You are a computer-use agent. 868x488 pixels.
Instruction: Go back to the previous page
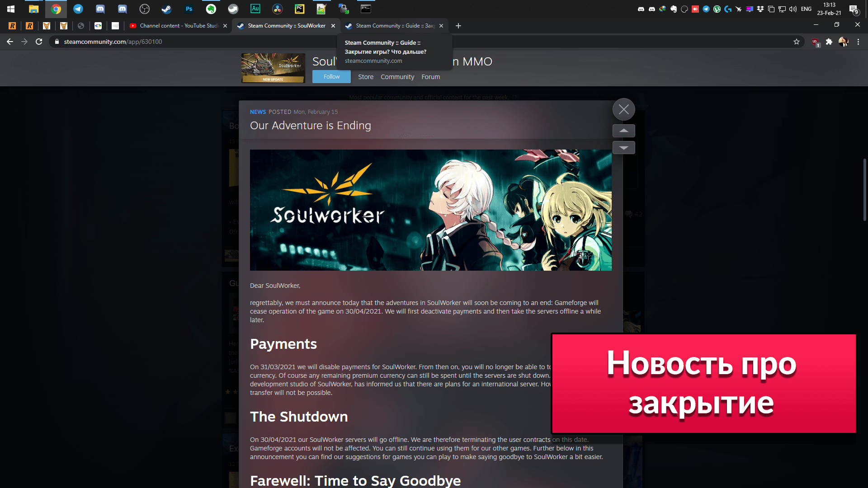10,42
